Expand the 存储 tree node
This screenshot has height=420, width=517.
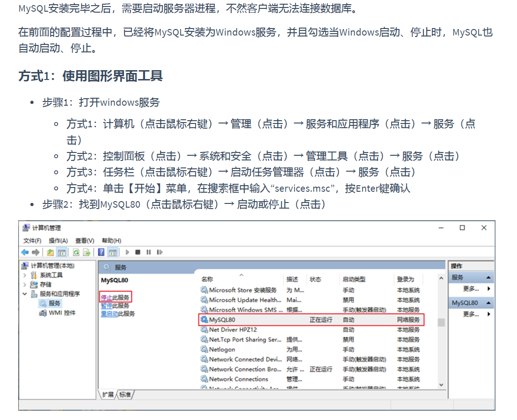[x=25, y=284]
